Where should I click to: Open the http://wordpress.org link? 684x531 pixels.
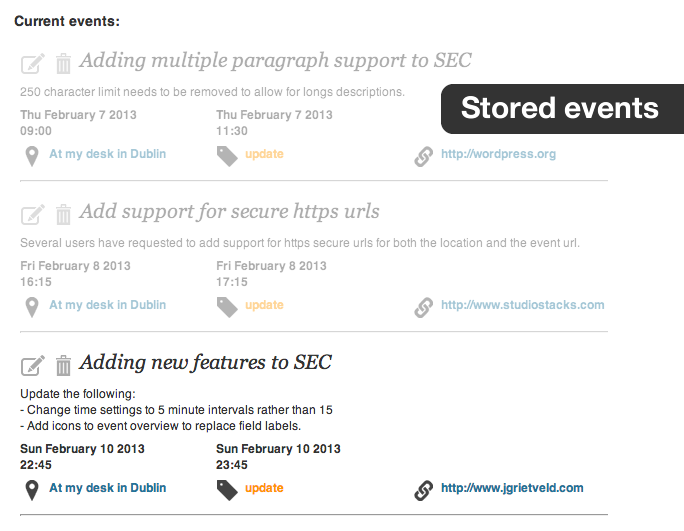pos(498,154)
